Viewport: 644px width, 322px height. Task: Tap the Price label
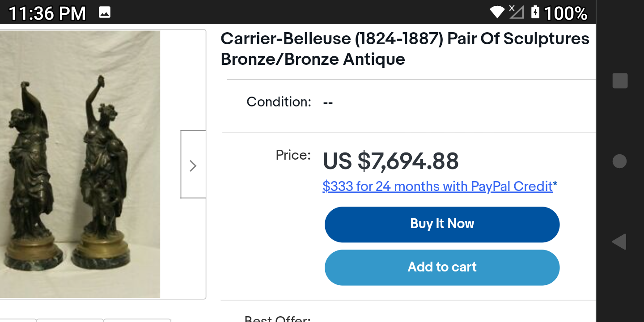click(x=293, y=155)
